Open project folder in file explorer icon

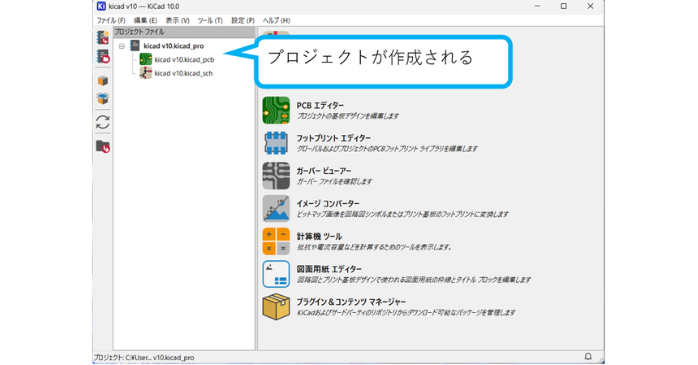(103, 146)
